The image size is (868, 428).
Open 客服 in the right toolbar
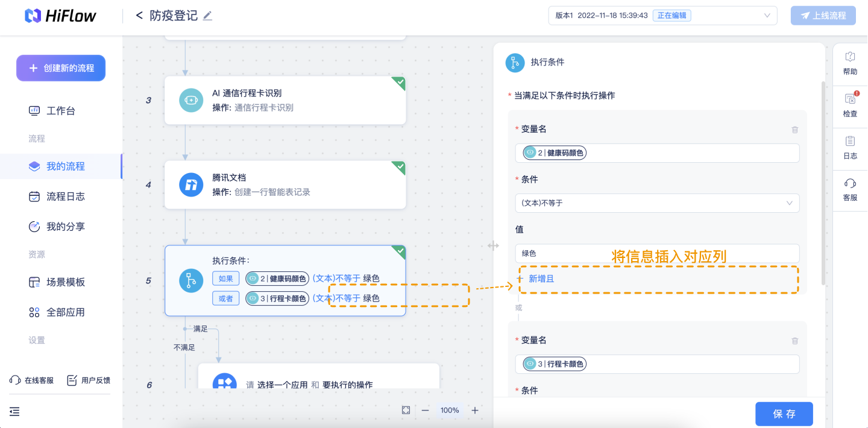[850, 190]
